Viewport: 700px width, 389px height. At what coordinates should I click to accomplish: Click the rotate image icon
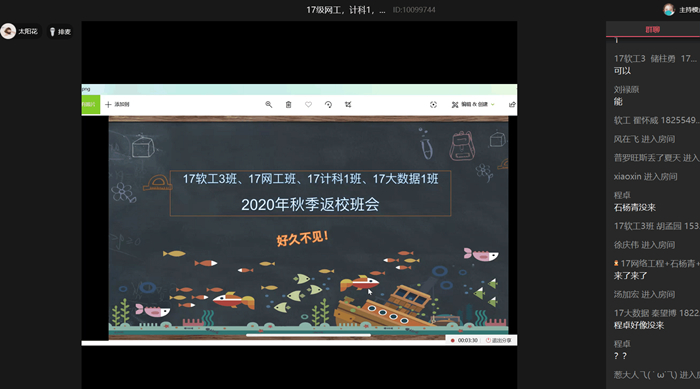(328, 105)
